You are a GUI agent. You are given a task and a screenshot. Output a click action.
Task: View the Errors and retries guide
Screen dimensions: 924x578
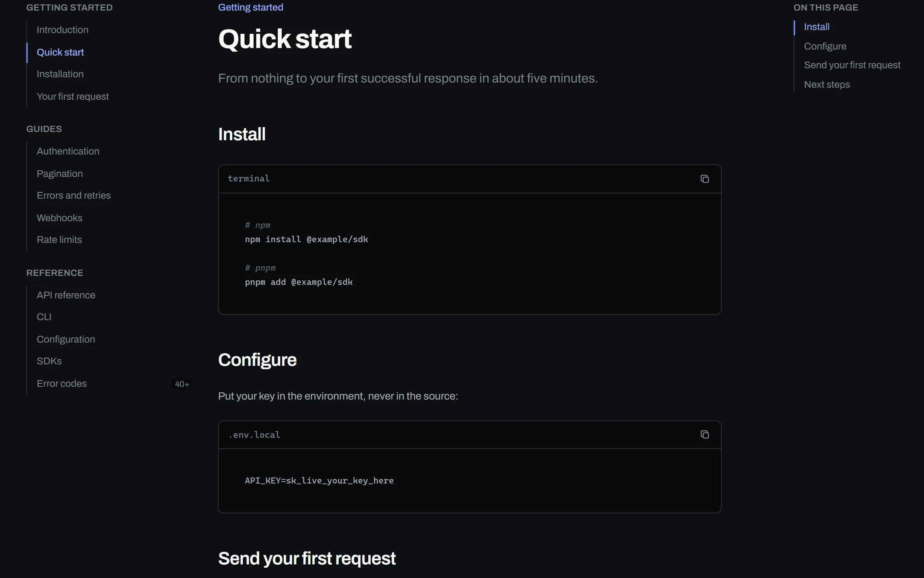click(74, 196)
